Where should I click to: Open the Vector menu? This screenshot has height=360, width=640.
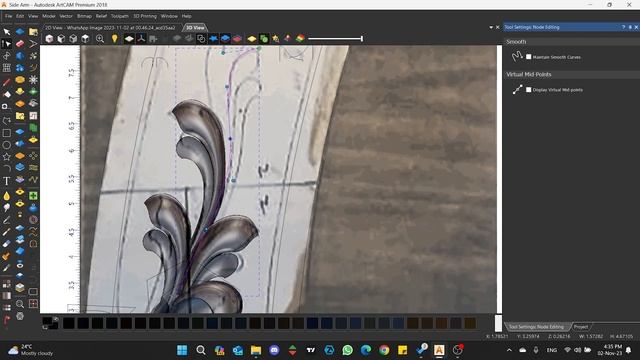[66, 16]
